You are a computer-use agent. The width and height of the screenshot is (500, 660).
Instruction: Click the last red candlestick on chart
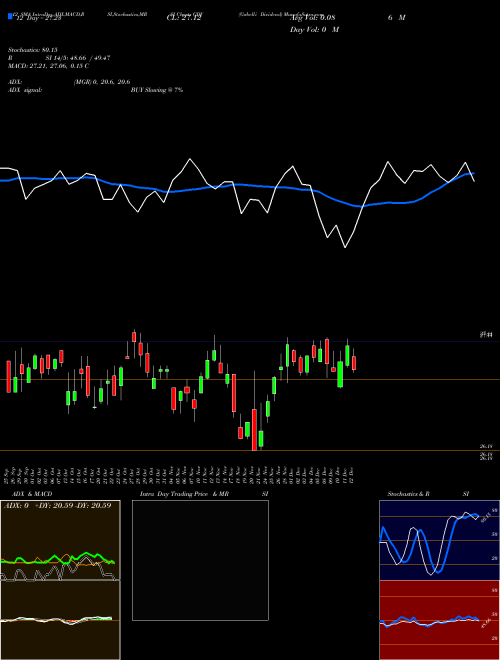pos(354,363)
